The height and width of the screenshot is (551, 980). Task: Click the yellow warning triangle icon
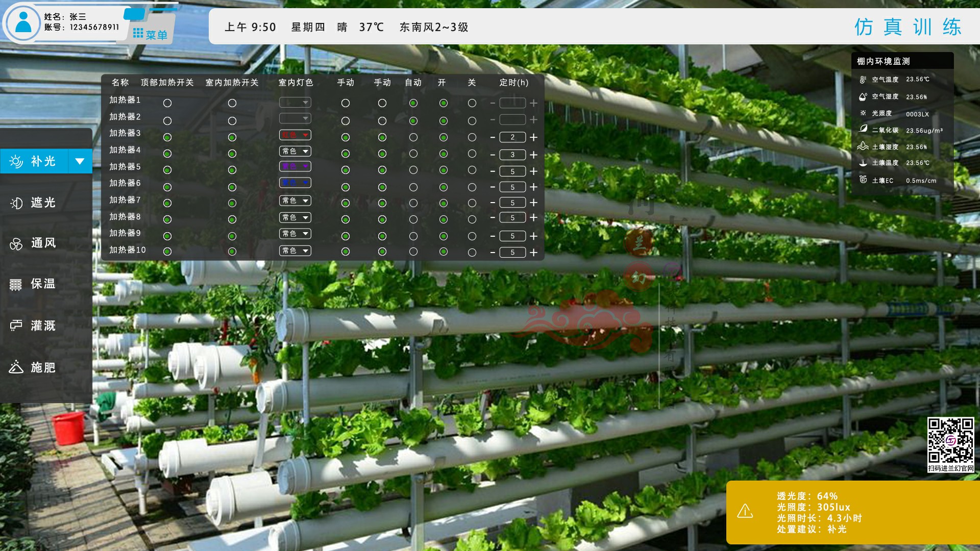tap(745, 511)
